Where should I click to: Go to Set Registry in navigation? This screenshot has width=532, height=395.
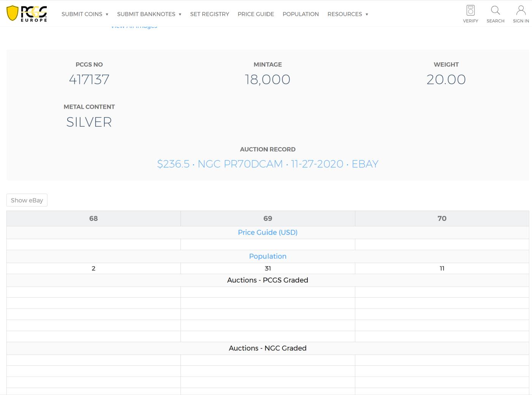(x=209, y=14)
